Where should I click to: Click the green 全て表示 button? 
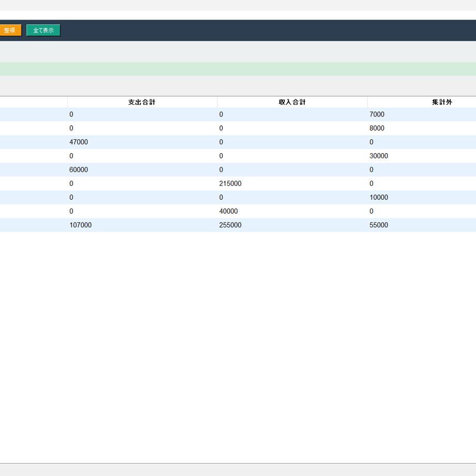coord(43,31)
